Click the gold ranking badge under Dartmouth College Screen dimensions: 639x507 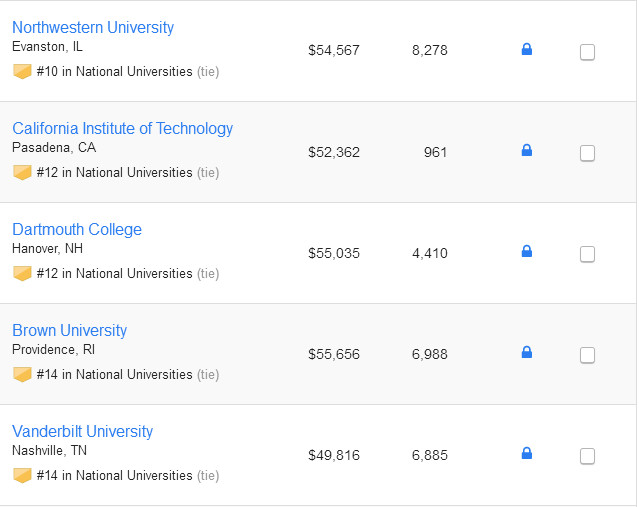click(22, 274)
